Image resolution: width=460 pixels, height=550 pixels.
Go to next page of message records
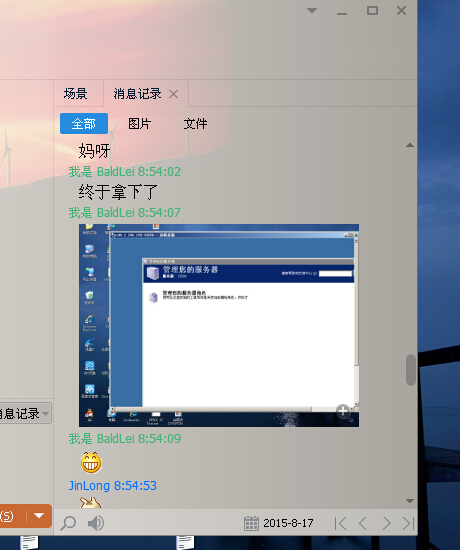pyautogui.click(x=386, y=523)
